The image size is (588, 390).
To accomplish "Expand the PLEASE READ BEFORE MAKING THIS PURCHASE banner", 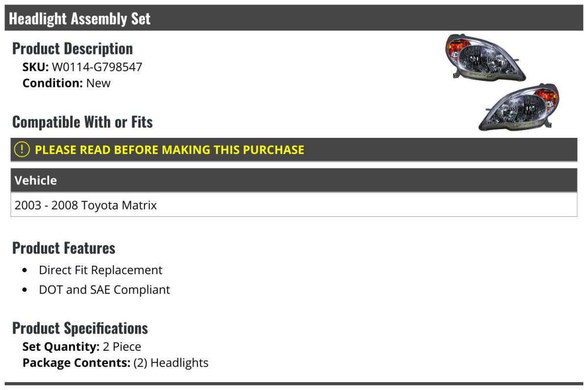I will [170, 150].
